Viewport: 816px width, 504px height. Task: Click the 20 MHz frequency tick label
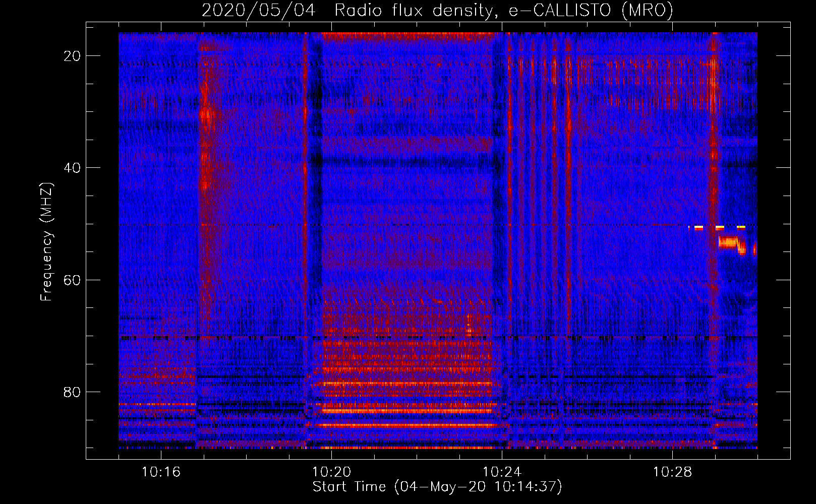72,56
